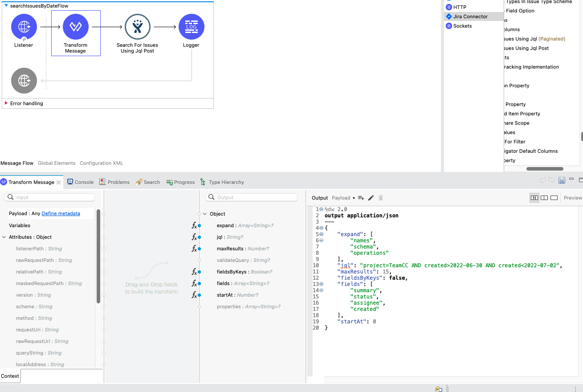Click the palette horizontal scrollbar
This screenshot has width=583, height=392.
tap(545, 169)
